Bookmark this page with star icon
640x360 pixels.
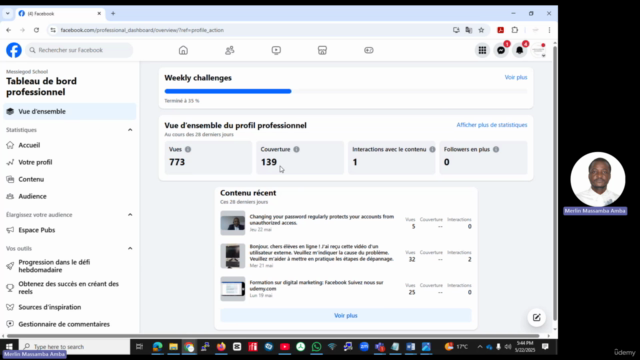(481, 30)
